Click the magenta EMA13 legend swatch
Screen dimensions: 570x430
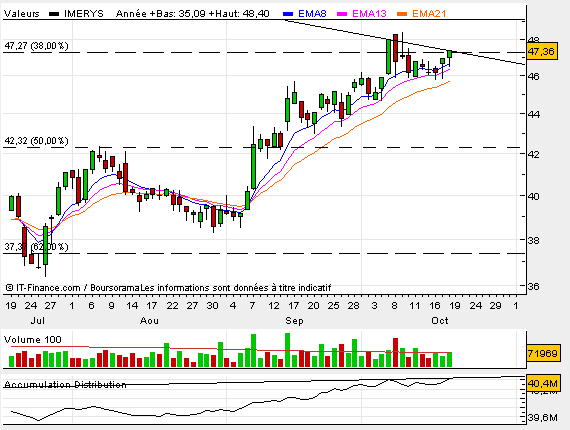point(342,14)
